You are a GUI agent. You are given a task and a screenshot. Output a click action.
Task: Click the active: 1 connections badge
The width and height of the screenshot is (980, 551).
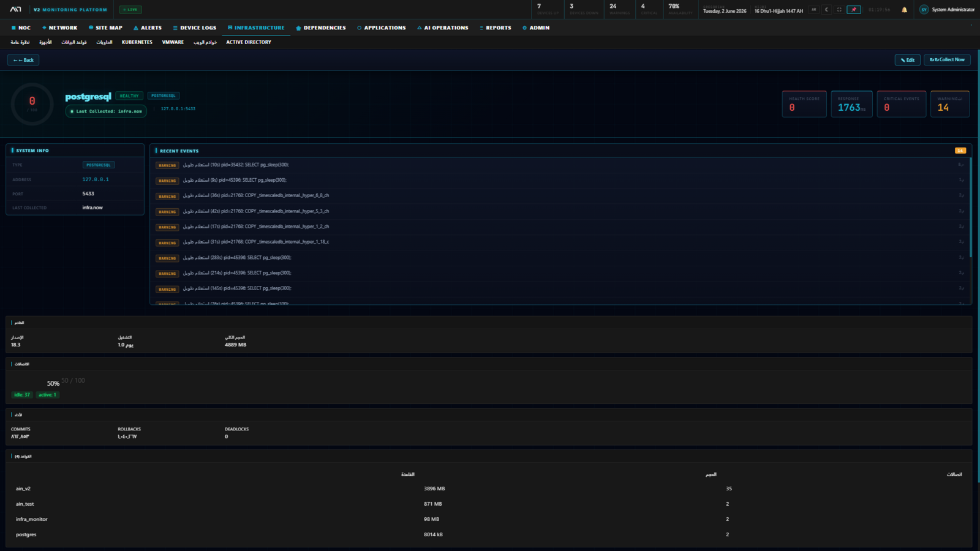point(47,395)
